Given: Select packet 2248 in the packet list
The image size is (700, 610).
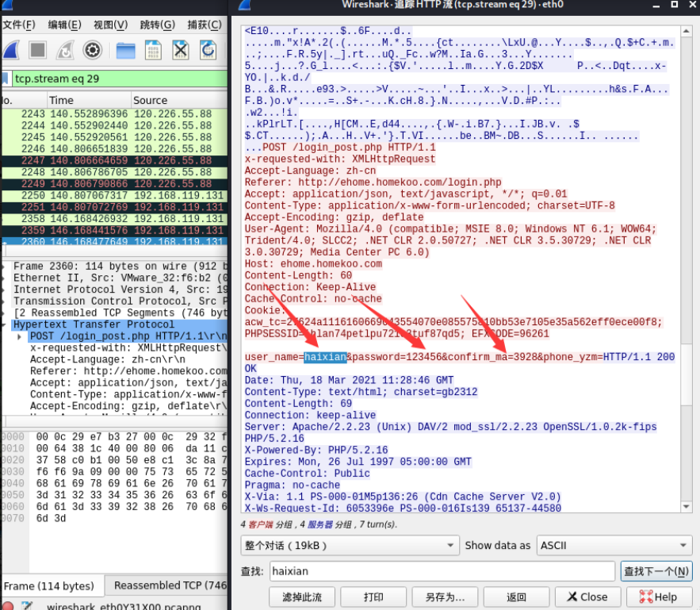Looking at the screenshot, I should (115, 172).
